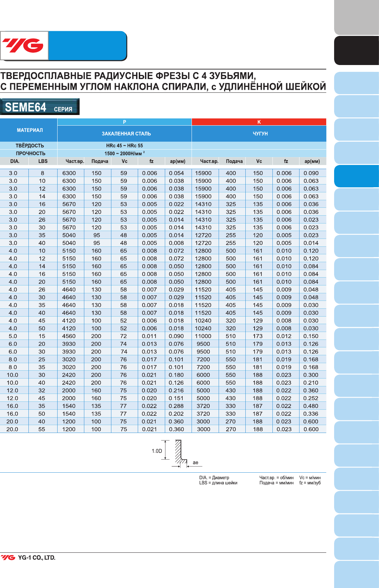Click the strength value '1500 ~ 2000Н/мм²'

(125, 153)
